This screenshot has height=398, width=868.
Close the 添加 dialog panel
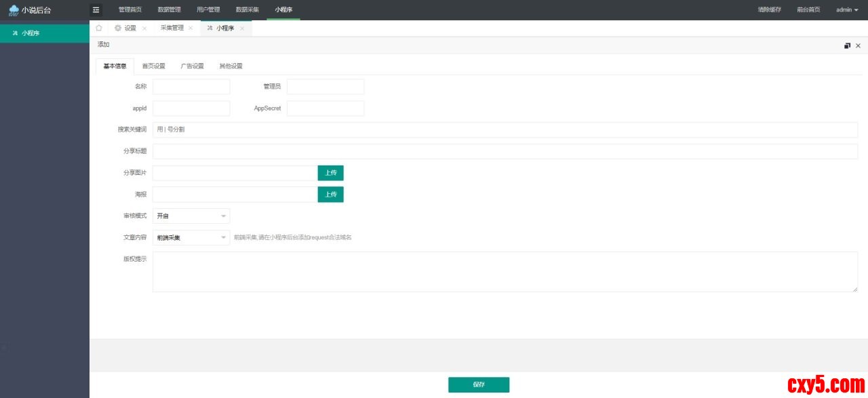(858, 45)
